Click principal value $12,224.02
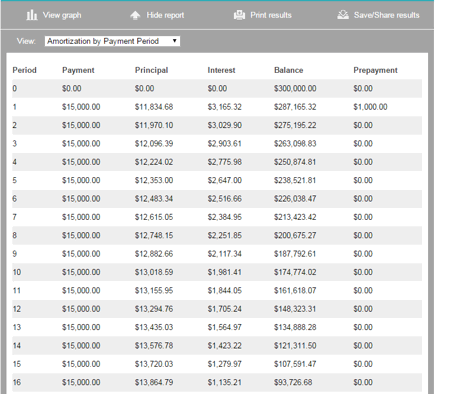 [x=154, y=162]
